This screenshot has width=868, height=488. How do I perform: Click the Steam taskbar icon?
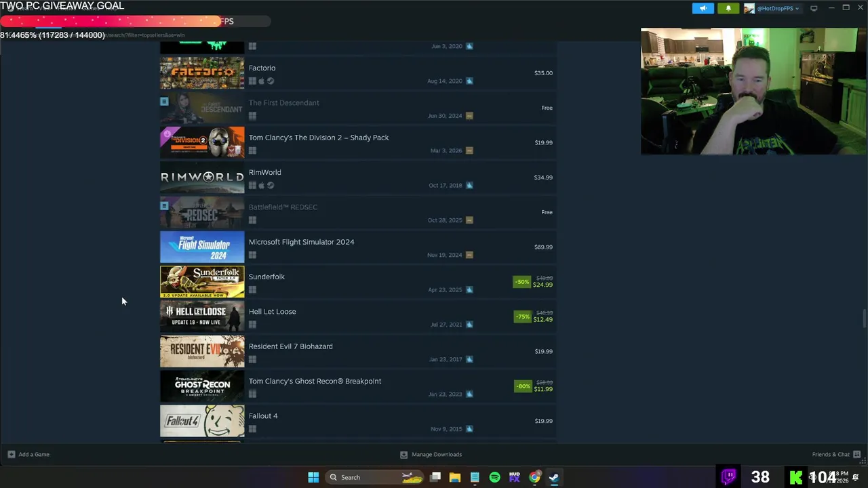point(554,477)
